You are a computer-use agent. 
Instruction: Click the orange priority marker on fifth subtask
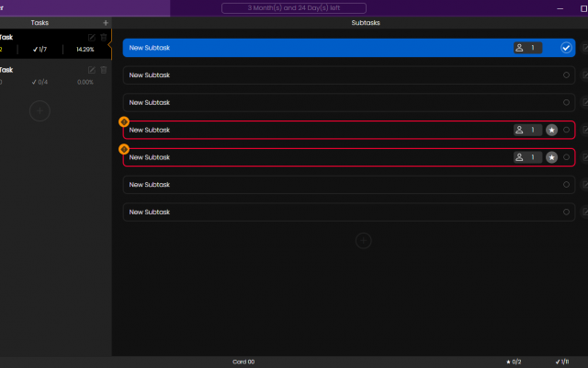[124, 149]
